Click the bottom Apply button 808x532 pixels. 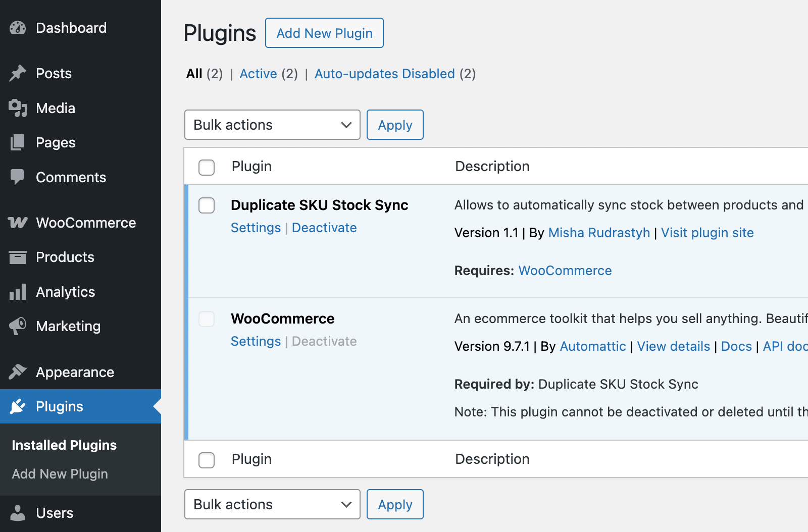(x=395, y=504)
